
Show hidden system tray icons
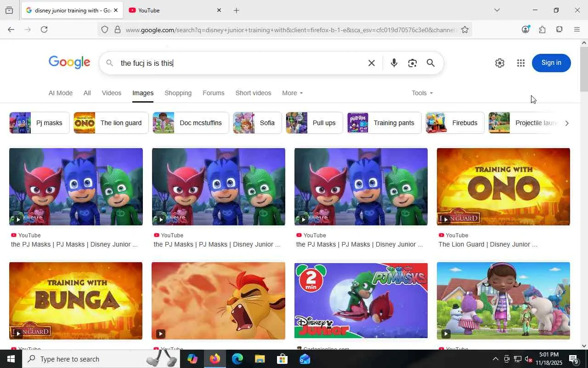(495, 359)
